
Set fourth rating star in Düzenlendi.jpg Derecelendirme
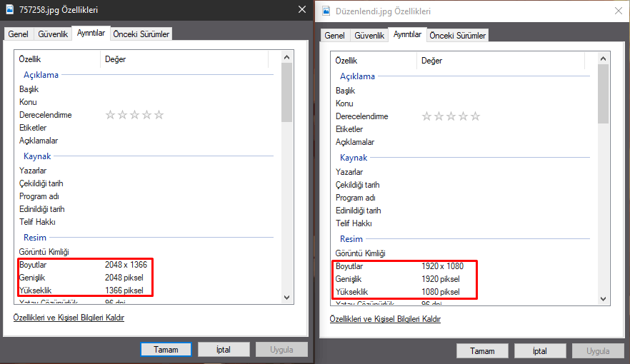(x=464, y=116)
